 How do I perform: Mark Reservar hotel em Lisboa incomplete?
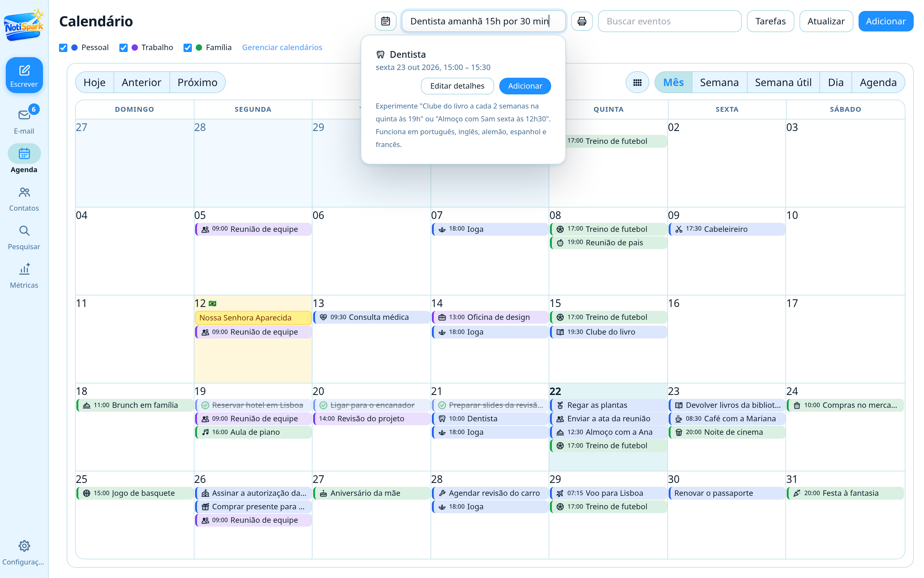click(x=205, y=405)
